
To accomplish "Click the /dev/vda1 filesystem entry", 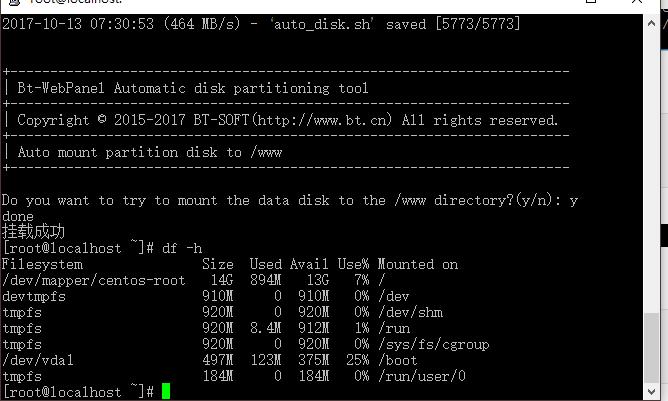I will point(38,361).
